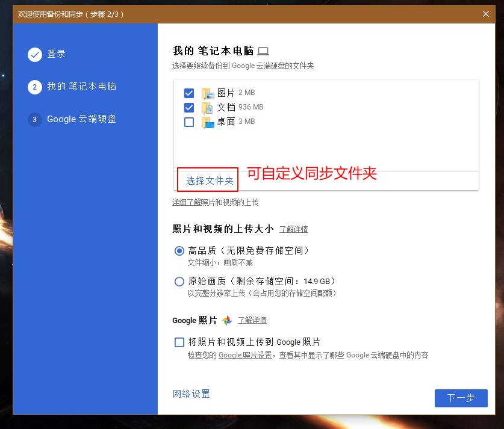Click the step 2 circle icon
This screenshot has width=504, height=429.
click(x=35, y=87)
